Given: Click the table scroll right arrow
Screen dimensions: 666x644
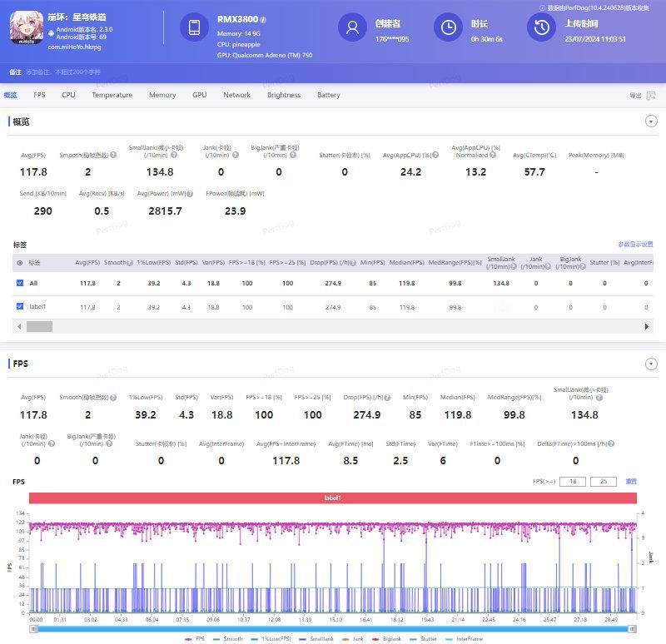Looking at the screenshot, I should [x=647, y=326].
